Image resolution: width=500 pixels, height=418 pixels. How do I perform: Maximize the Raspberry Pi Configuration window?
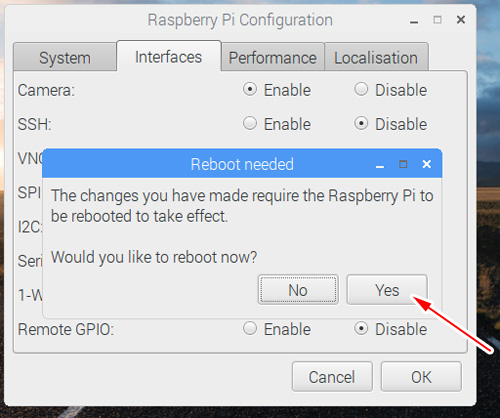(x=437, y=20)
